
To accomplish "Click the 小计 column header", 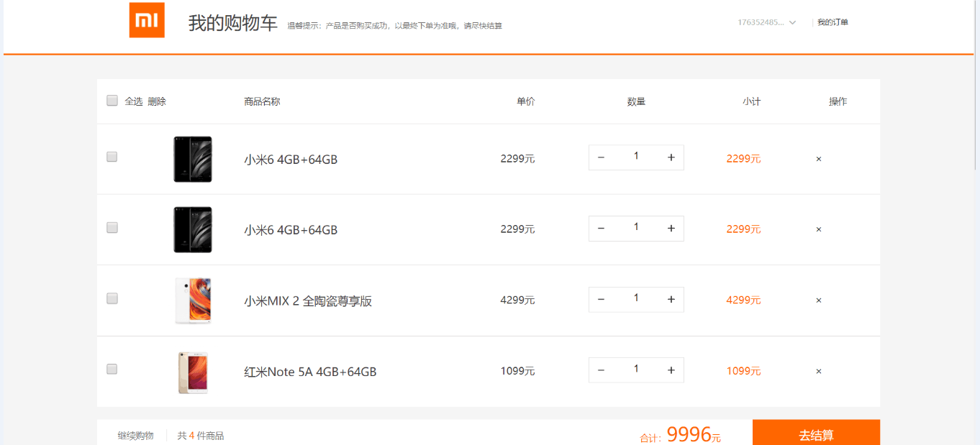I will pos(752,101).
